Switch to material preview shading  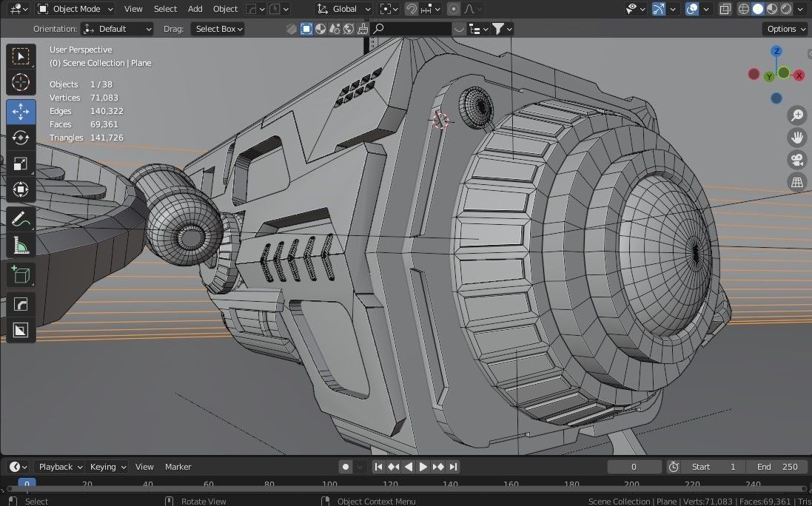[x=771, y=9]
